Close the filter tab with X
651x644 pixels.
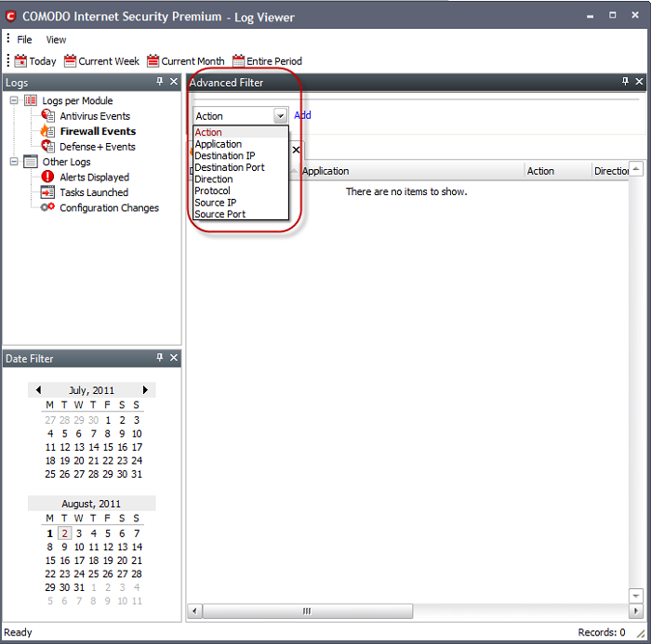pos(296,150)
